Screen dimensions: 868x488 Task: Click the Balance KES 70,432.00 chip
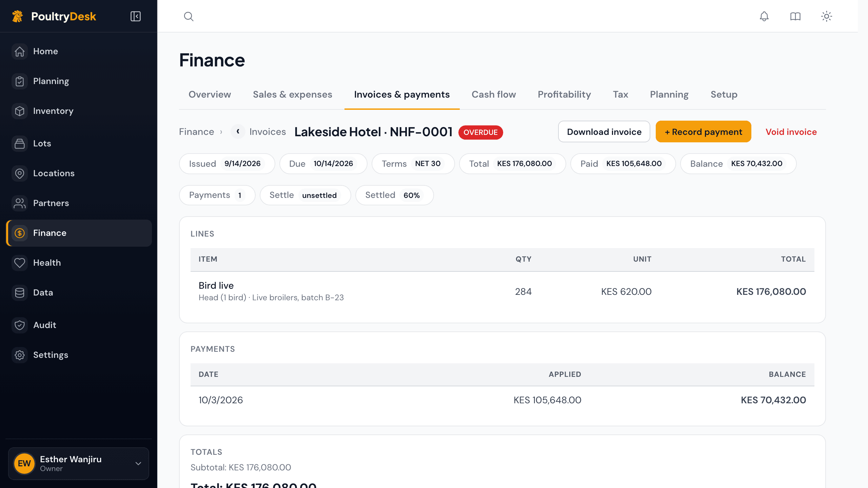pos(738,164)
